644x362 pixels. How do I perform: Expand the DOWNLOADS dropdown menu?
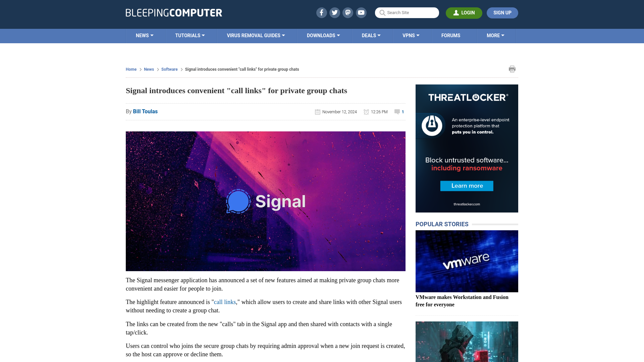[323, 35]
